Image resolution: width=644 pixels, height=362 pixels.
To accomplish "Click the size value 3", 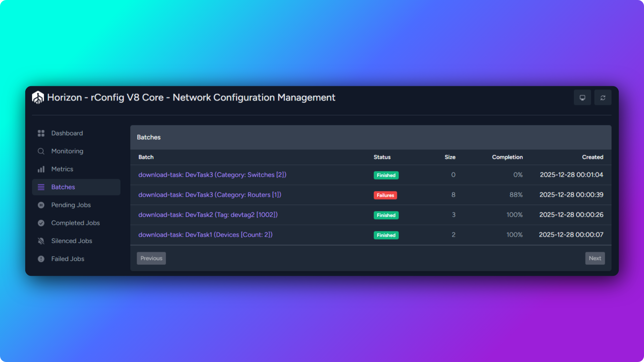I will (x=453, y=215).
